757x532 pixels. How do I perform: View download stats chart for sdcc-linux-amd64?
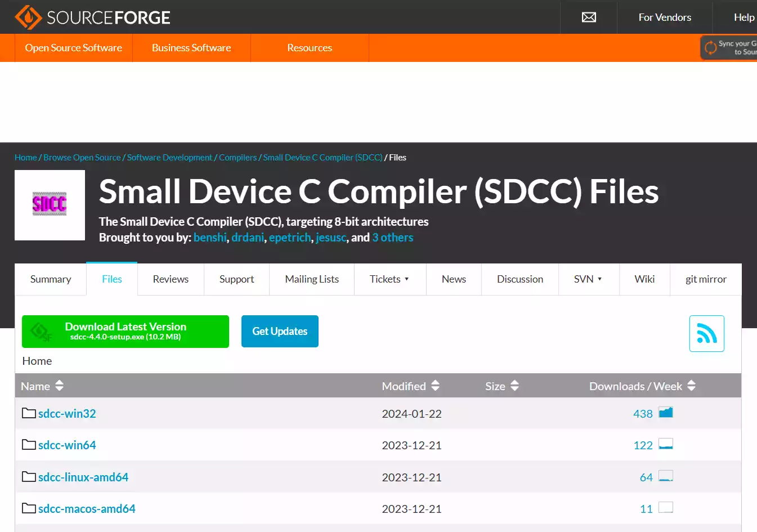tap(666, 476)
